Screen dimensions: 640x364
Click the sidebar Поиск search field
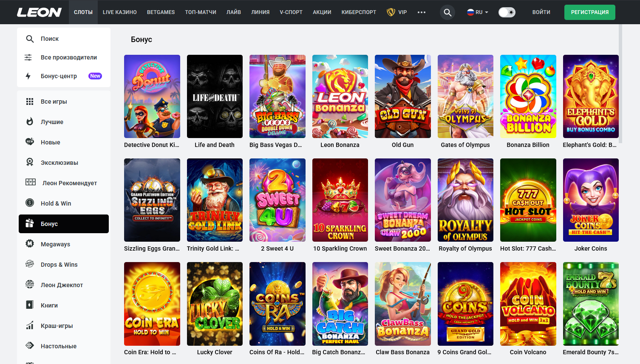point(64,39)
